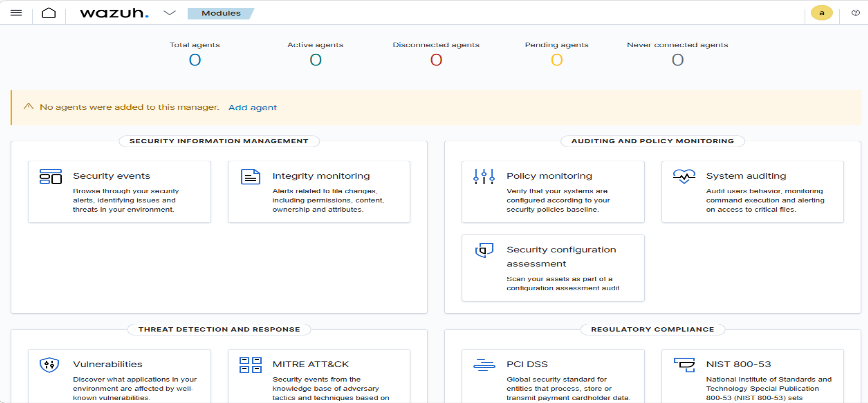Click the Threat Detection and Response heading
Screen dimensions: 868x403
click(219, 329)
